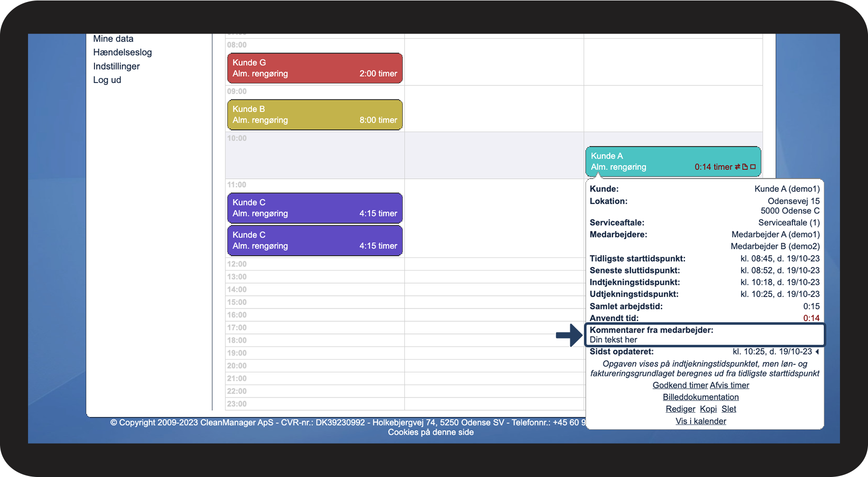868x477 pixels.
Task: Reject hours via Afvis timer link
Action: [729, 386]
